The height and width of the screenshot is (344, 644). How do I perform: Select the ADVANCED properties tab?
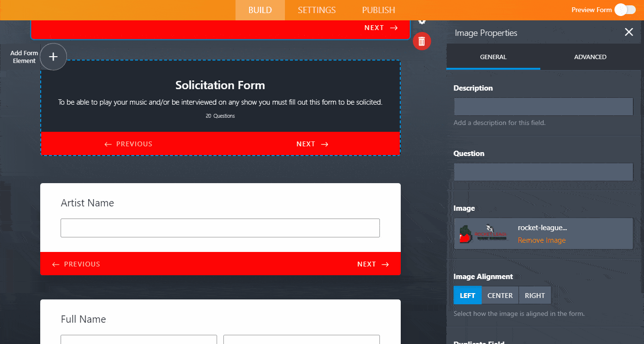point(590,57)
